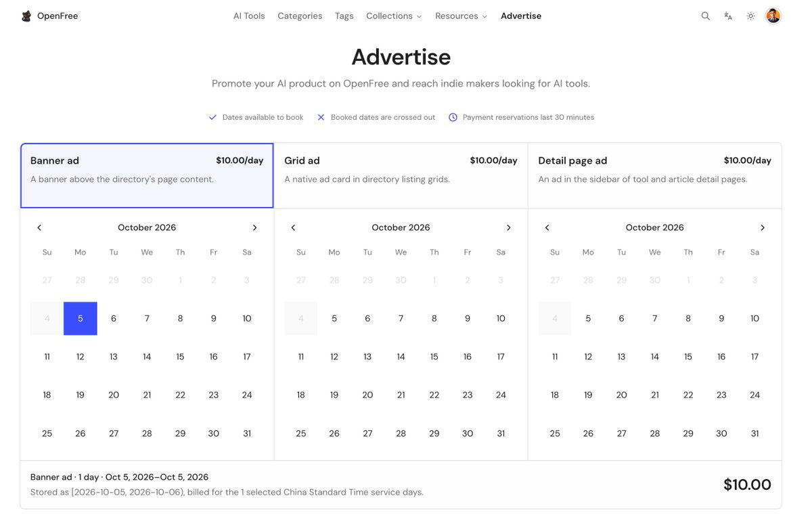Go to previous month in Grid ad calendar
Screen dimensions: 812x523
(x=293, y=227)
